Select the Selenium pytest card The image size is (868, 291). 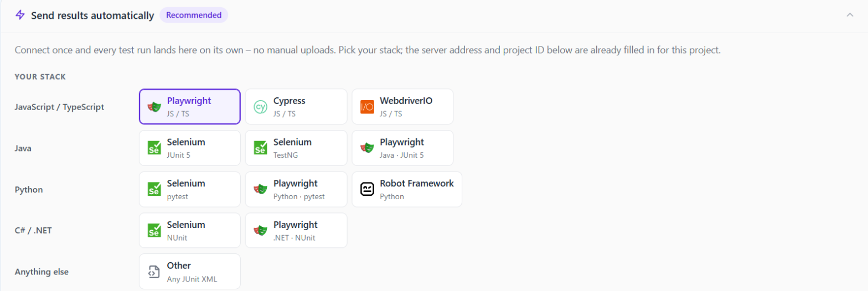189,189
